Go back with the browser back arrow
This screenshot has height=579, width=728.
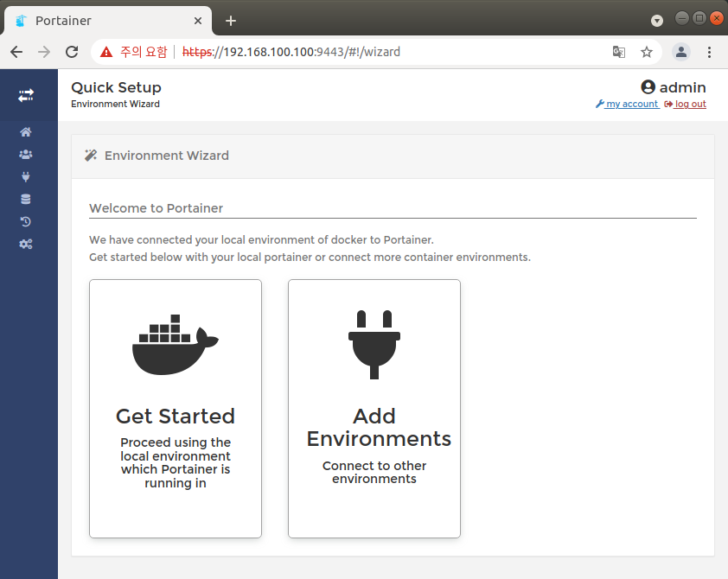16,52
